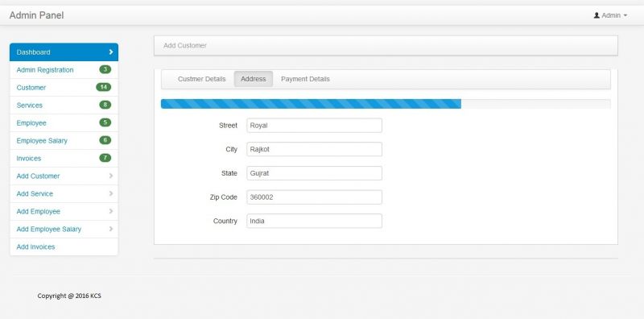This screenshot has width=644, height=319.
Task: Click the Customer badge showing 14
Action: [104, 87]
